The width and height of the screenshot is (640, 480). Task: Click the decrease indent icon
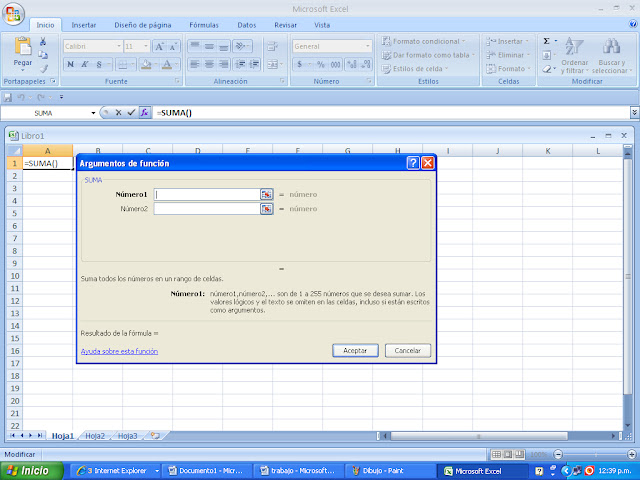pyautogui.click(x=240, y=64)
